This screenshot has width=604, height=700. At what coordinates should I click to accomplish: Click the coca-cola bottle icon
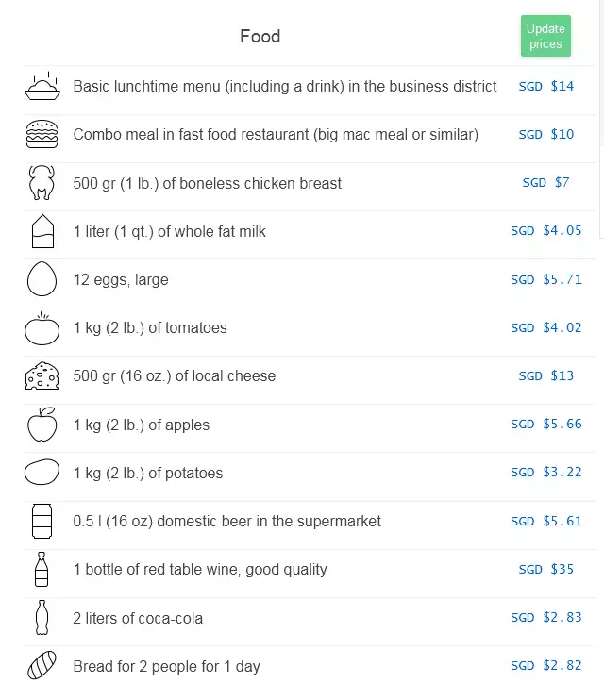coord(42,617)
